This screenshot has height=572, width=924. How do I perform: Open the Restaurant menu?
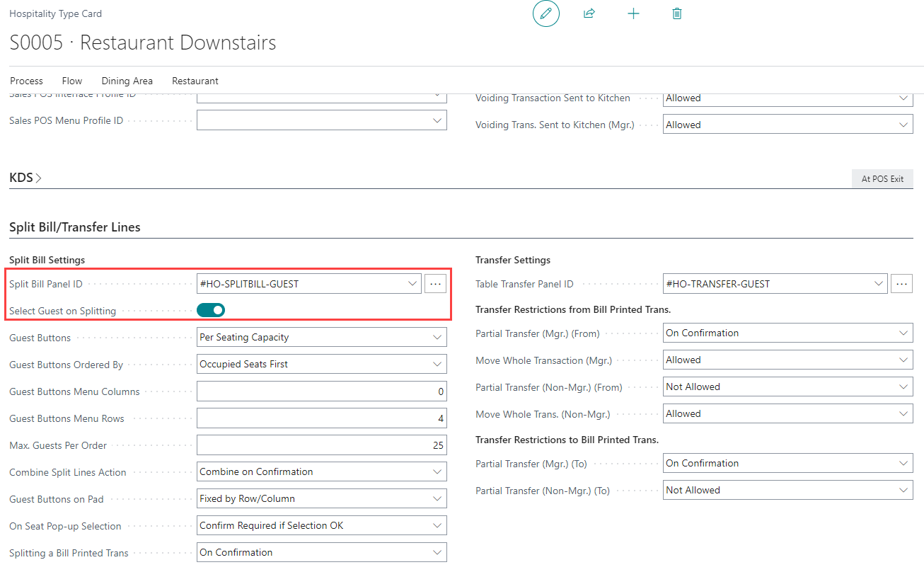(x=195, y=81)
